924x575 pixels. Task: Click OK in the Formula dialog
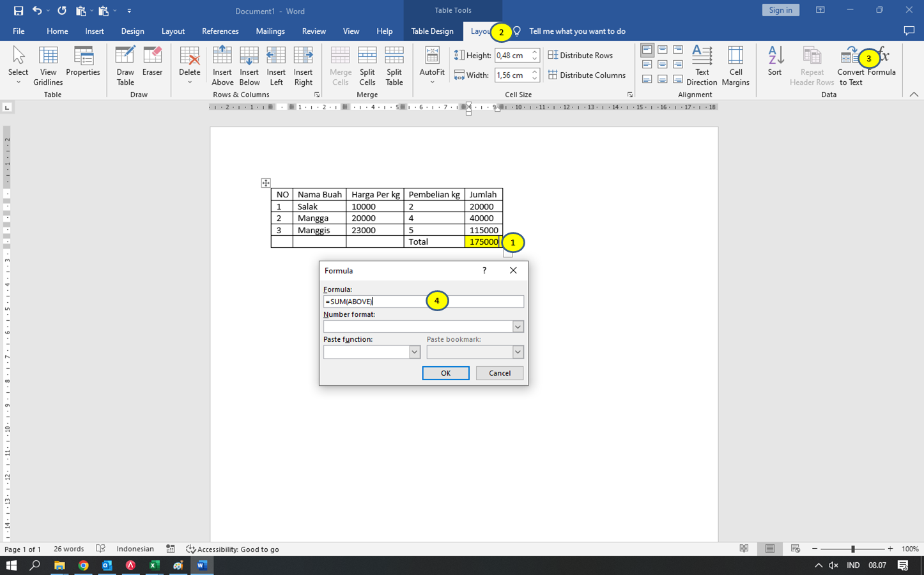click(x=445, y=373)
